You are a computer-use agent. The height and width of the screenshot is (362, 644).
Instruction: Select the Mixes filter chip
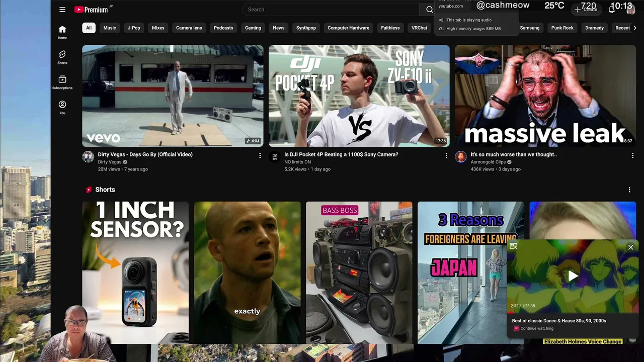coord(158,28)
